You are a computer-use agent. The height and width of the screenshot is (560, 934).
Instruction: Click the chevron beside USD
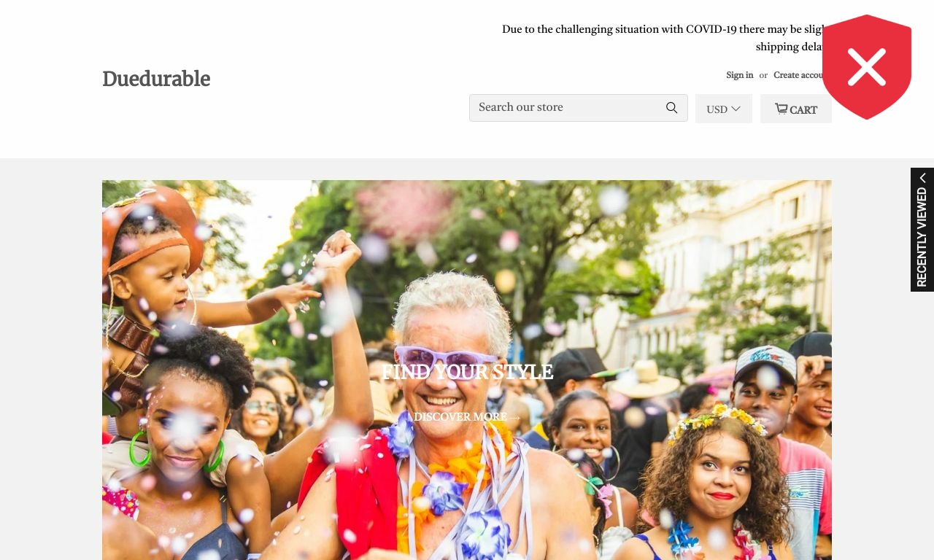point(736,109)
